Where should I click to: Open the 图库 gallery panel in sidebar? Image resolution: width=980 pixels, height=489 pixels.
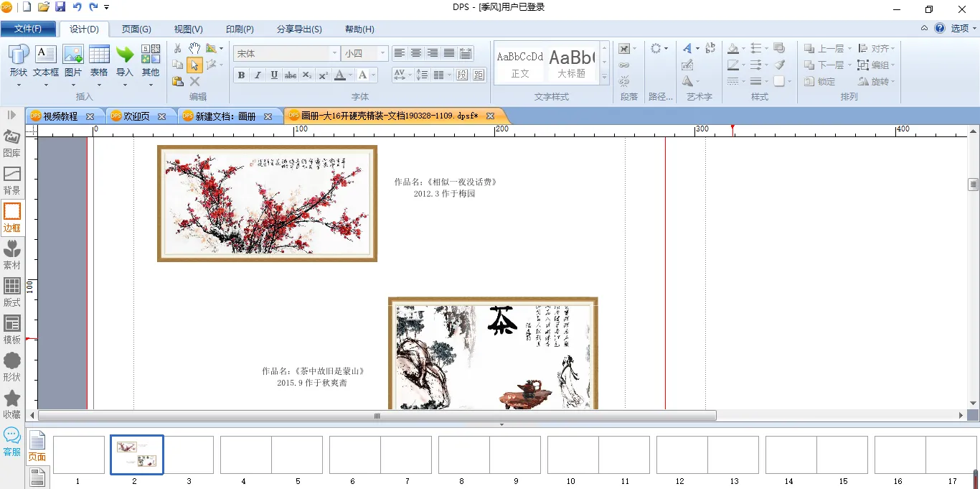point(12,143)
